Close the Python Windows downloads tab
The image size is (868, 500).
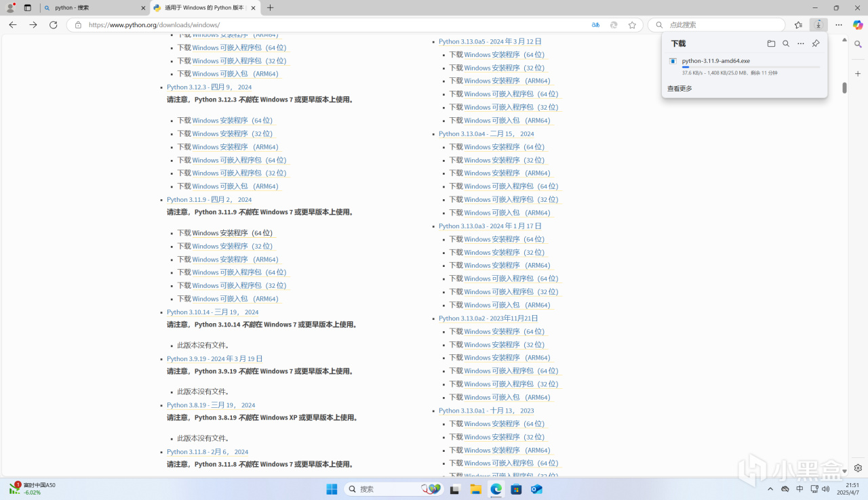253,8
